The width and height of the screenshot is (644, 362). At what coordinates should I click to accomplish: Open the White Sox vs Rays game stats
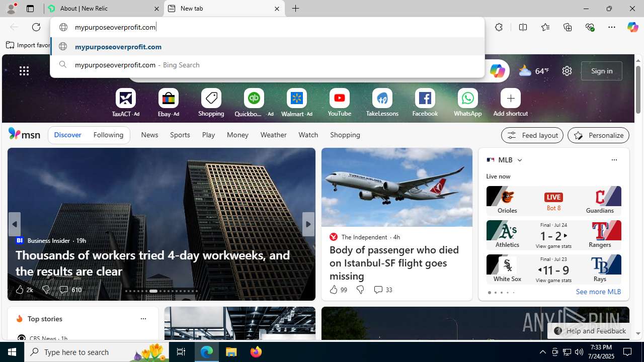553,269
